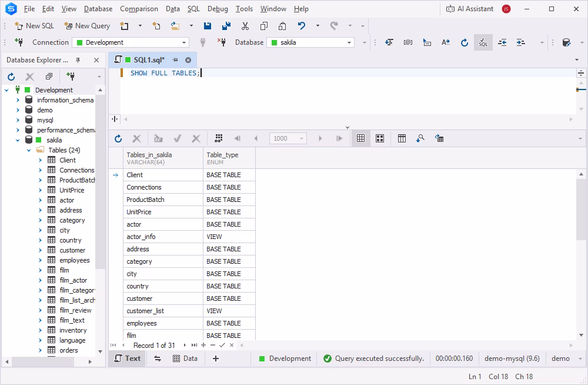Click the Undo arrow icon
This screenshot has height=385, width=588.
tap(302, 26)
